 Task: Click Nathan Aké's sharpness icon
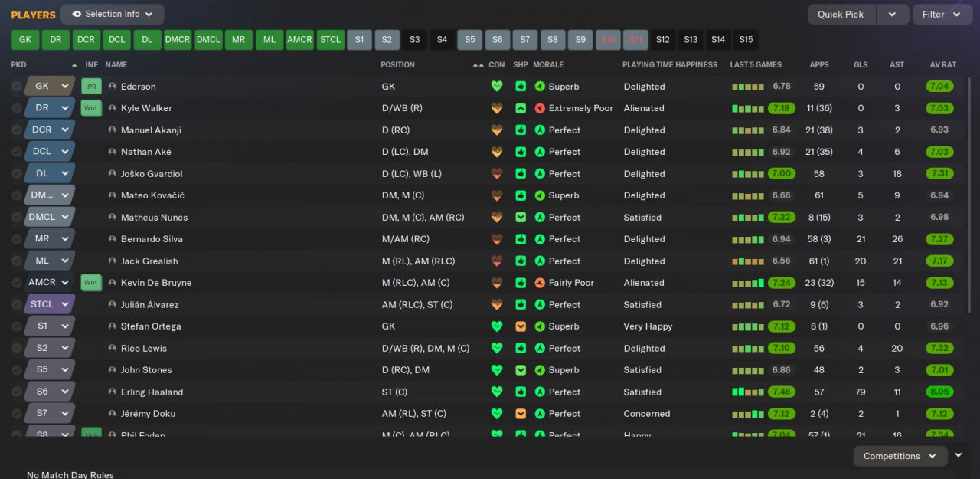tap(521, 152)
